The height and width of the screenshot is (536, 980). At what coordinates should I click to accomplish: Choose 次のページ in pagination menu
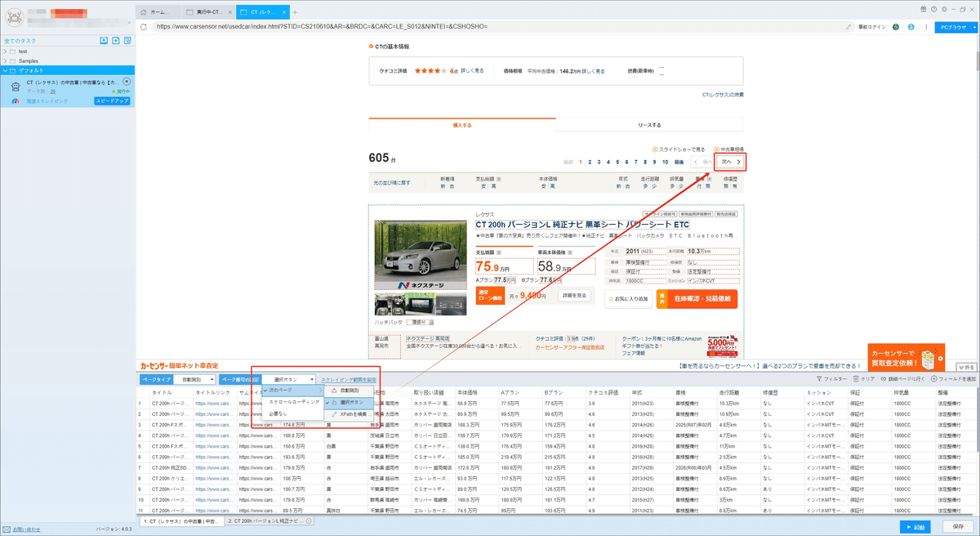coord(292,391)
